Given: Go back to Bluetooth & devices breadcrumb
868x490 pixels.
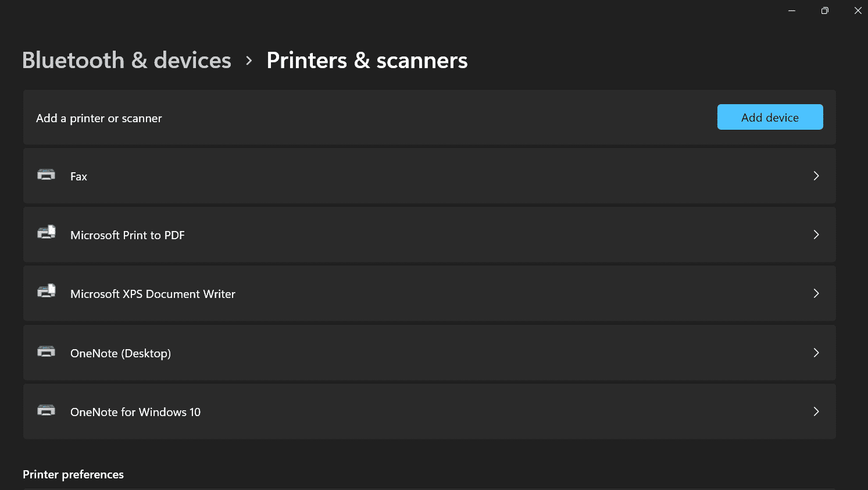Looking at the screenshot, I should (x=127, y=61).
